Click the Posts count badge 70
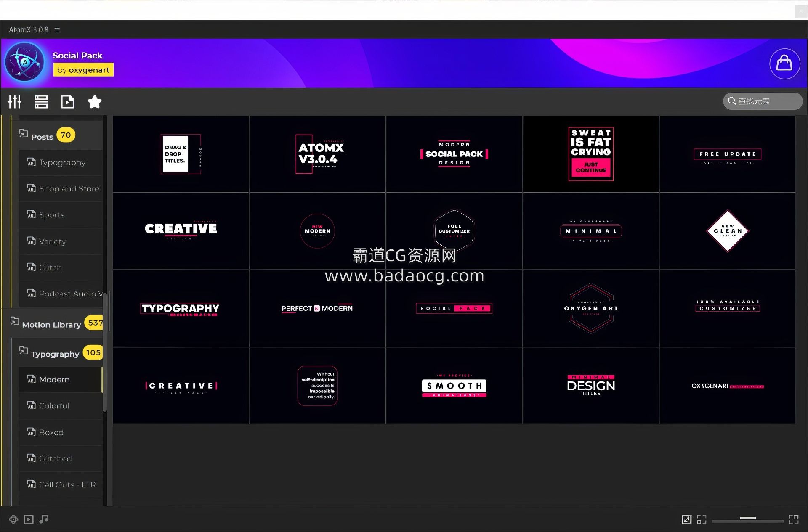 66,135
